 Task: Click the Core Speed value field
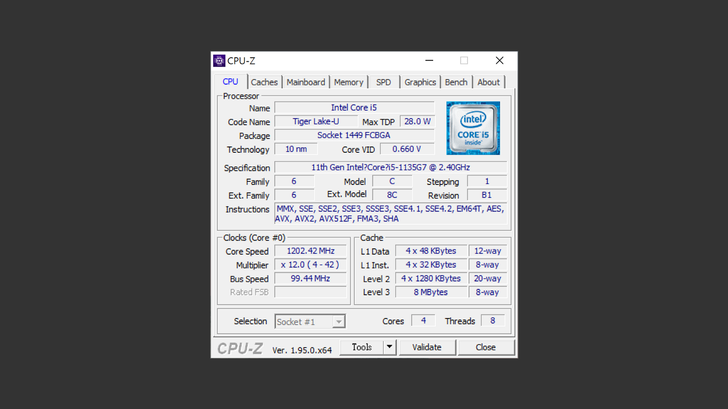(310, 252)
